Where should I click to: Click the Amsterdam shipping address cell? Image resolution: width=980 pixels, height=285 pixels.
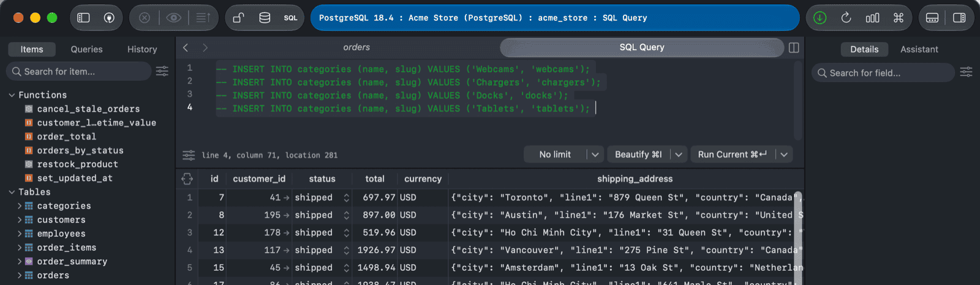(x=625, y=268)
